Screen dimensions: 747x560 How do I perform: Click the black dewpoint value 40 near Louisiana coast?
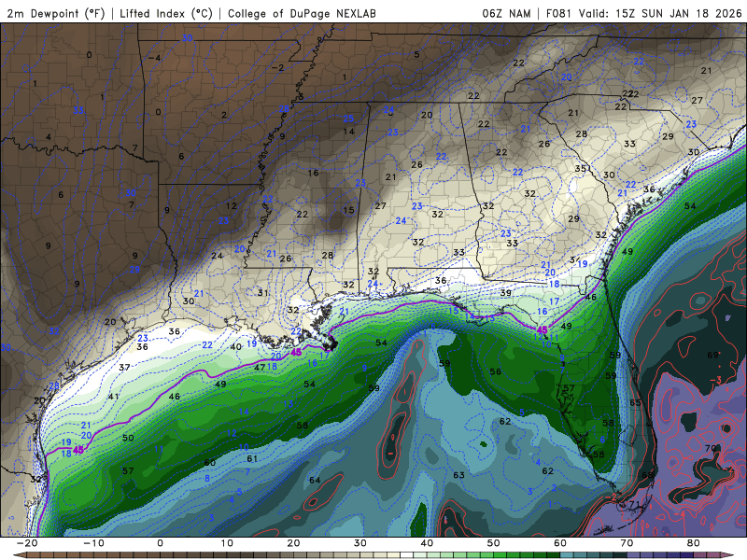point(236,346)
